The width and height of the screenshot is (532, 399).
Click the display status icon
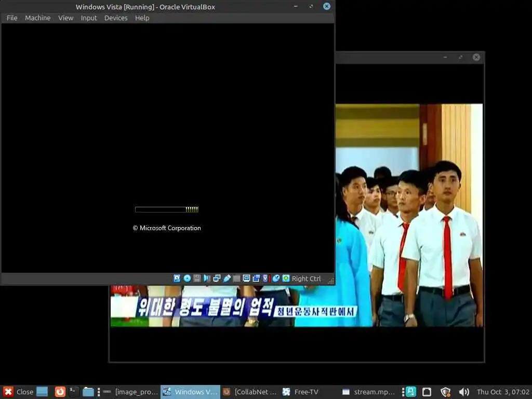[x=246, y=278]
